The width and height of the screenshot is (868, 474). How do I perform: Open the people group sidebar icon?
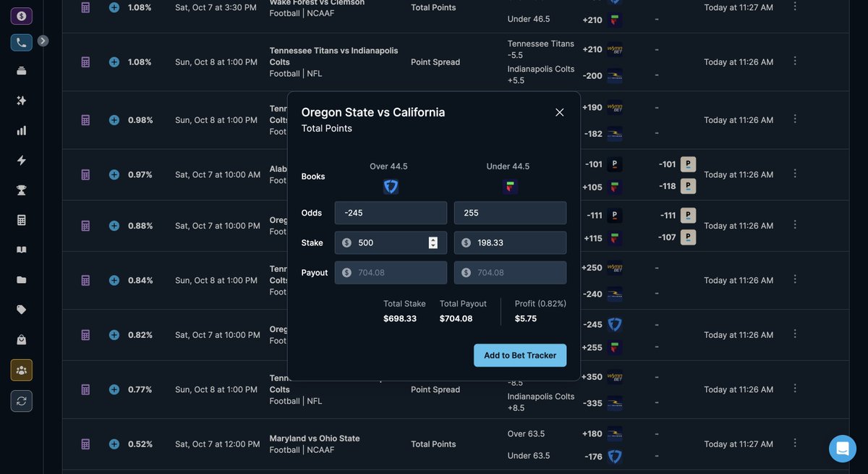coord(21,370)
